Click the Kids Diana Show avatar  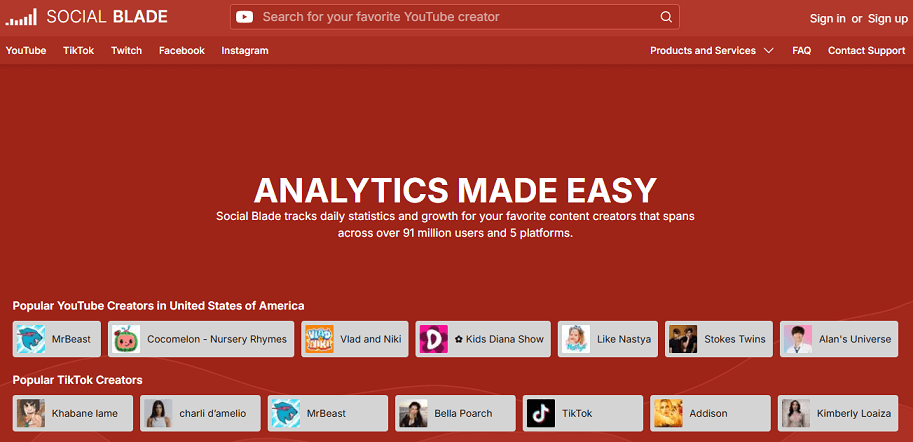[434, 339]
